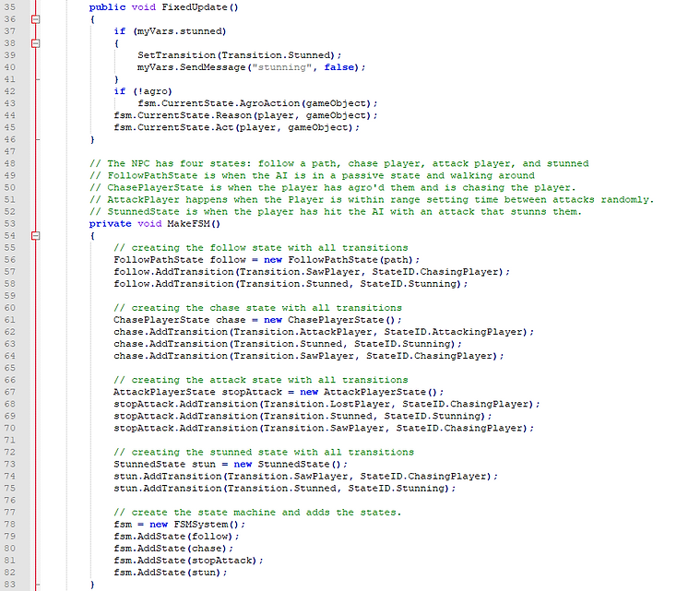Click 'private void MakeFSM()' declaration
The image size is (700, 591).
155,224
